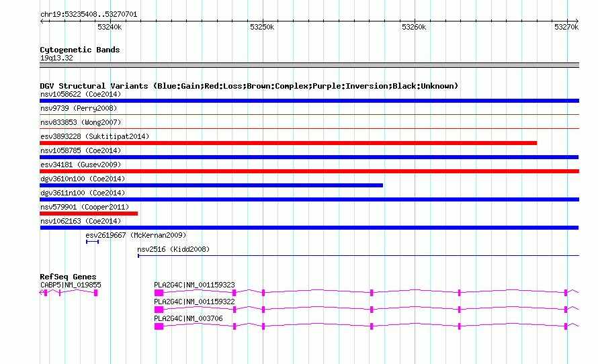Click the chr19:53235408..53270701 region label

click(89, 14)
